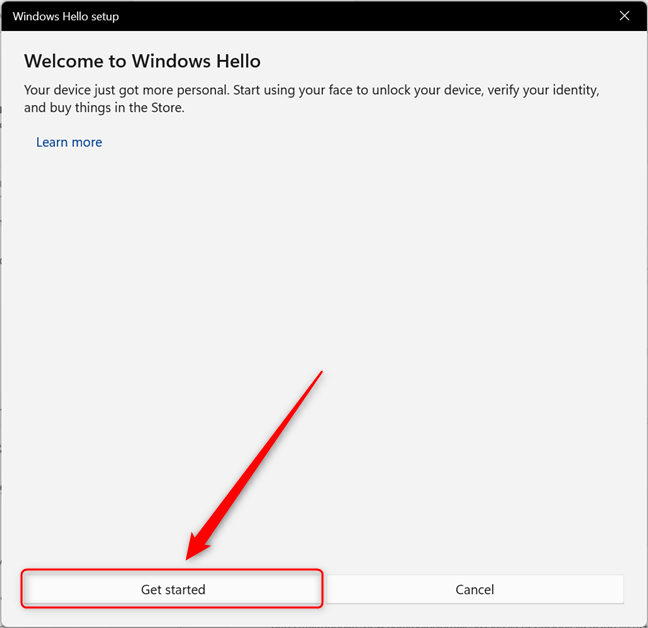Viewport: 648px width, 628px height.
Task: Click the 'Windows Hello setup' window title text
Action: pyautogui.click(x=66, y=16)
